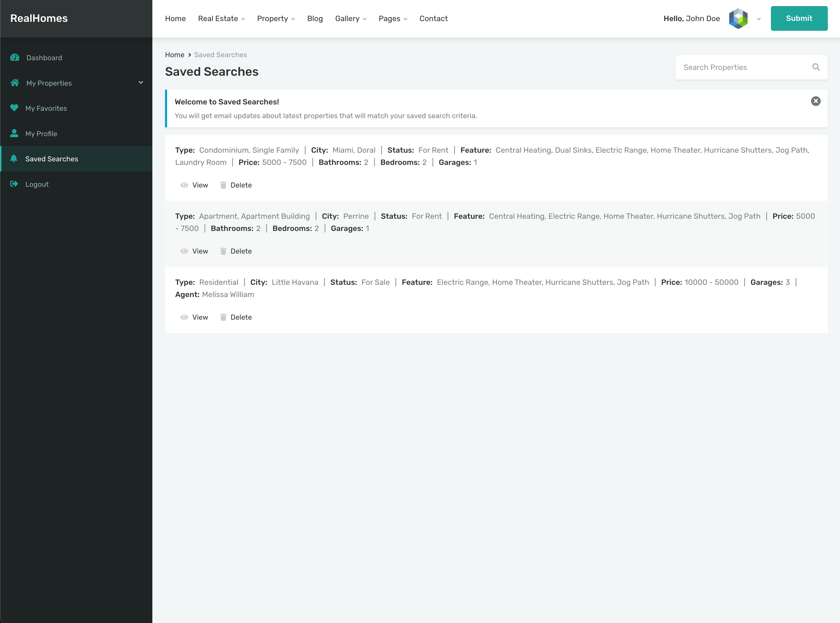This screenshot has height=623, width=840.
Task: Click the Dashboard gauge icon
Action: point(15,57)
